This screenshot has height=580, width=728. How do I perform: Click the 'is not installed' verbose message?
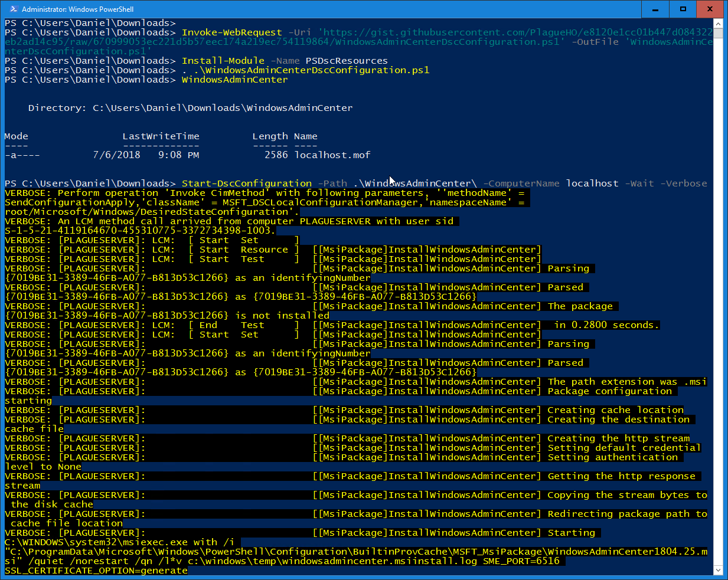click(282, 316)
